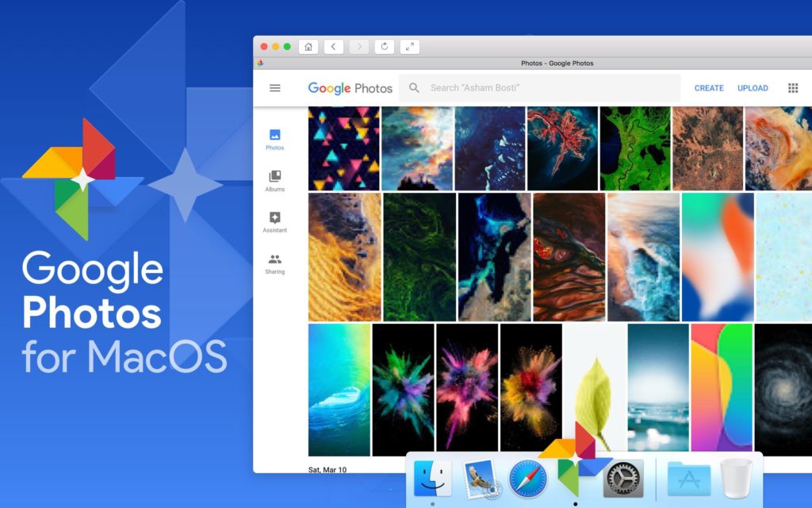
Task: Open Finder from the dock
Action: click(x=432, y=479)
